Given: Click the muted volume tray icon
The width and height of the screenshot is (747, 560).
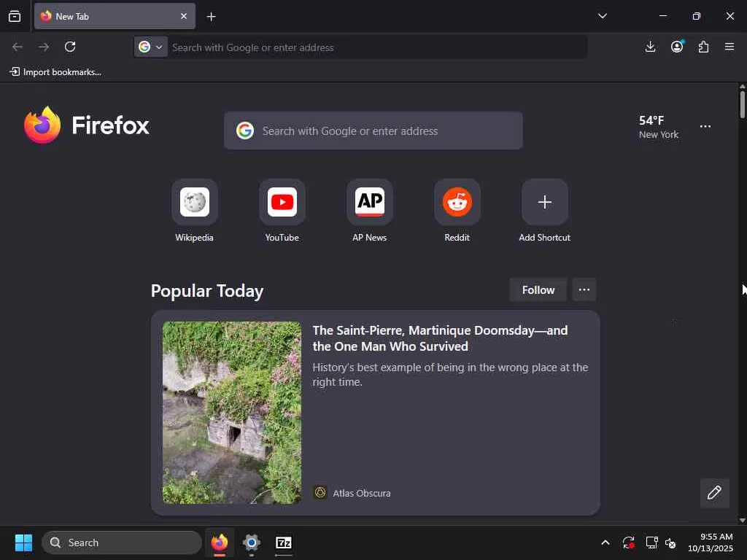Looking at the screenshot, I should coord(671,542).
